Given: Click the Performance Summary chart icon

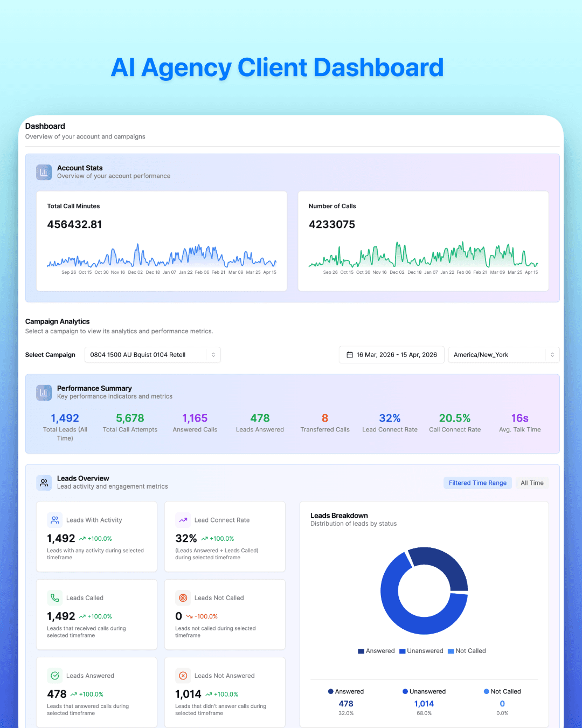Looking at the screenshot, I should tap(44, 393).
